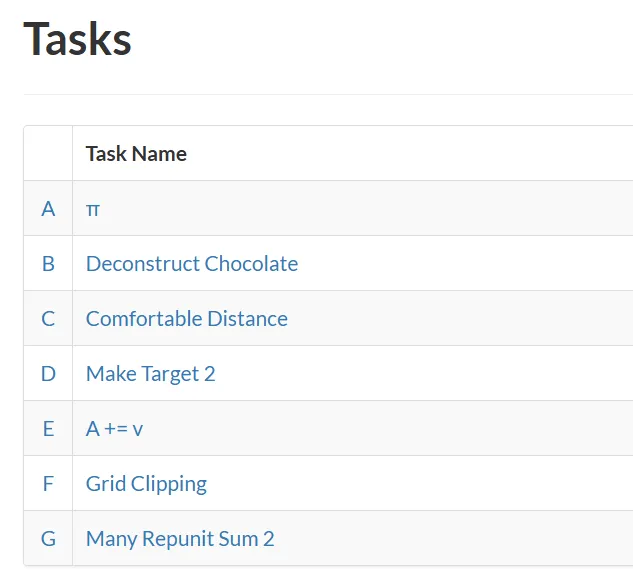Click task letter E link
633x576 pixels.
tap(48, 428)
